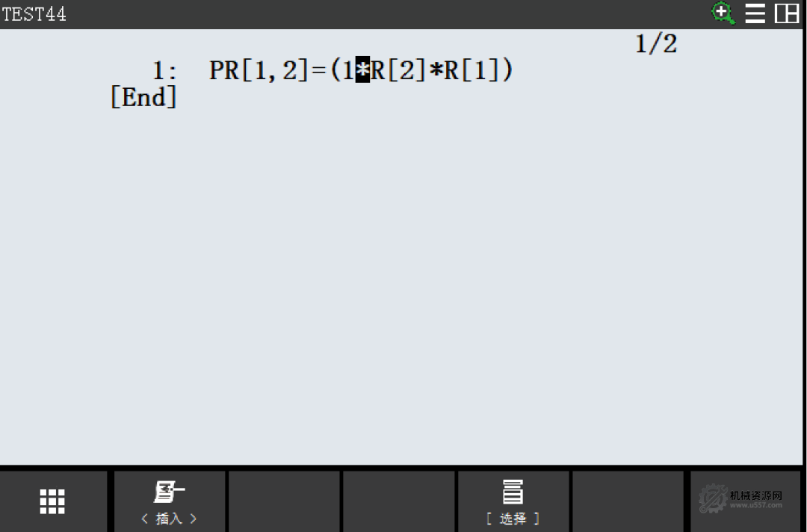Move the cursor to the [End] line

143,96
